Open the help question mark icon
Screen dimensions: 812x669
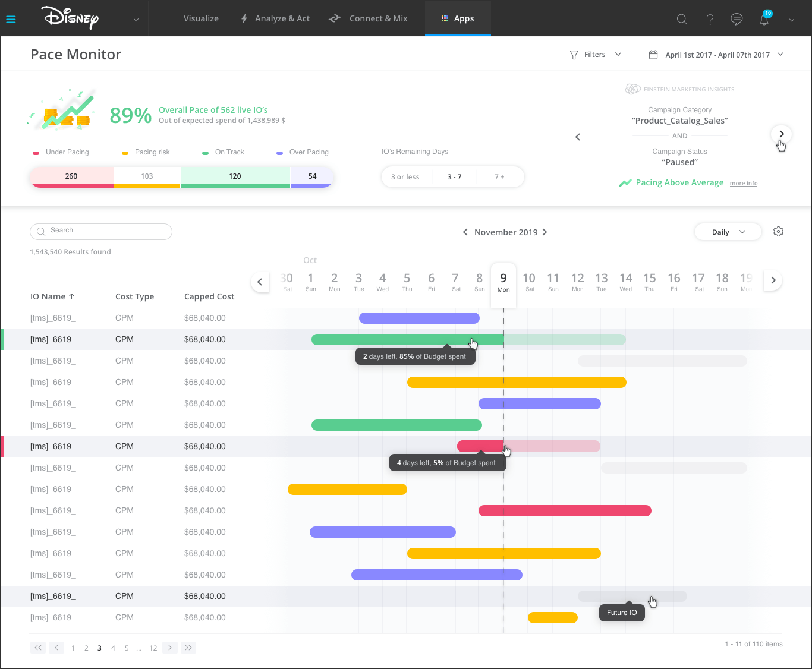point(710,19)
